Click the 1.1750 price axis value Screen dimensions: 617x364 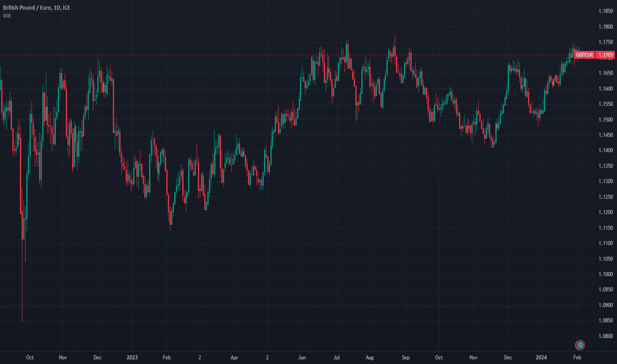click(x=606, y=42)
